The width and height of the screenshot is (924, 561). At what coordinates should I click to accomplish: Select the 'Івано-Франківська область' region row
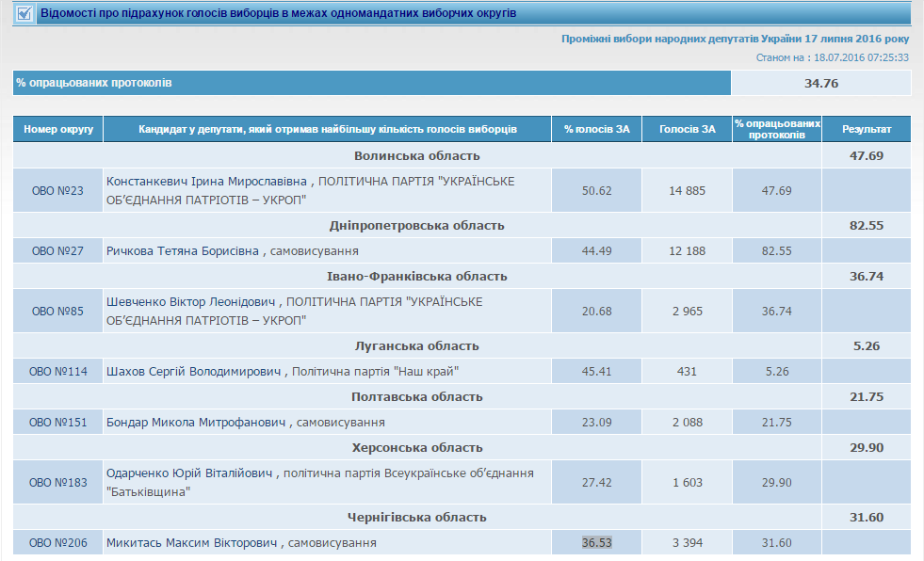(x=417, y=276)
